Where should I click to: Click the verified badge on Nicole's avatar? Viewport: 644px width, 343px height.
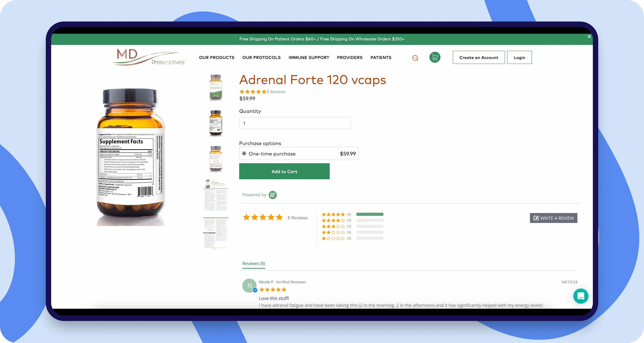255,290
